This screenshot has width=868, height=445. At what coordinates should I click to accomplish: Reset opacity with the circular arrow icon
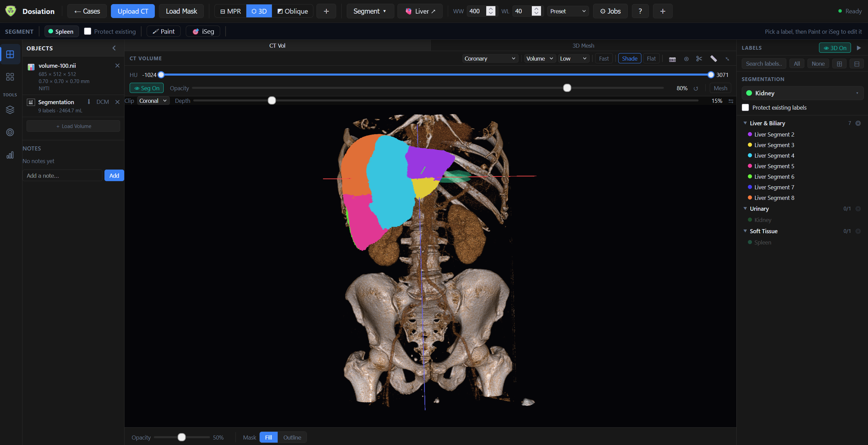(x=696, y=89)
